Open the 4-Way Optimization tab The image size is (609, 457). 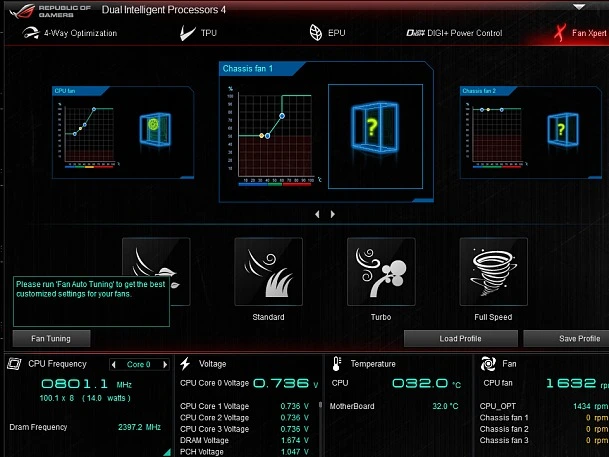pos(70,33)
